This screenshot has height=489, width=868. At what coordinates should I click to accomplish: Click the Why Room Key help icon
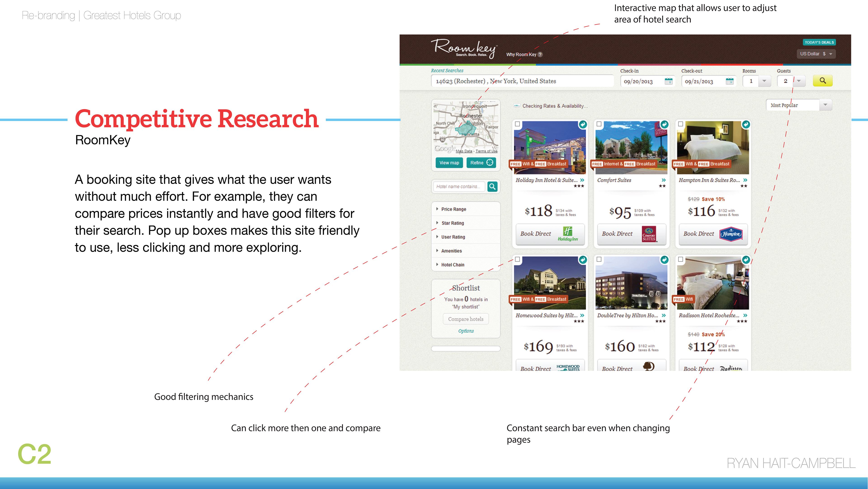[x=540, y=55]
